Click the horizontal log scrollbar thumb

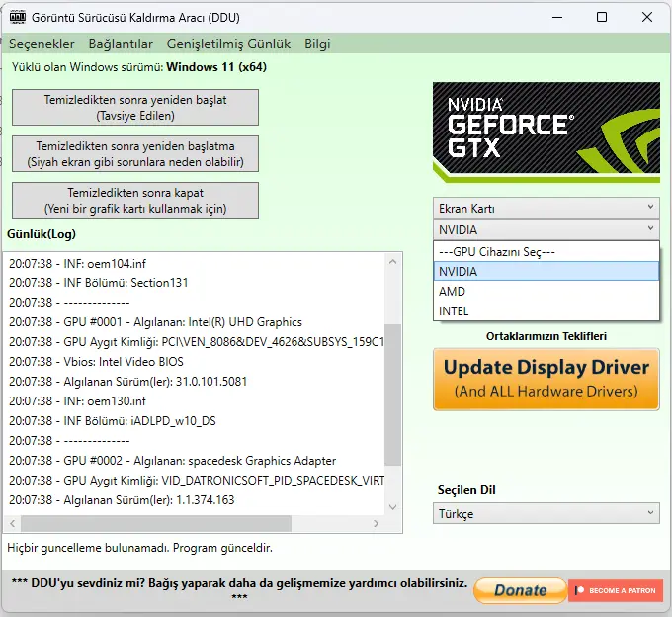tap(156, 523)
